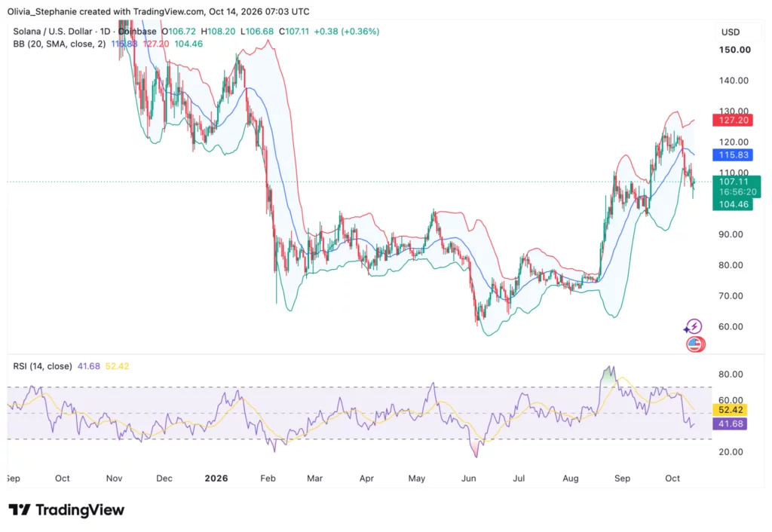Click the C107.11 close value in header

[x=294, y=32]
